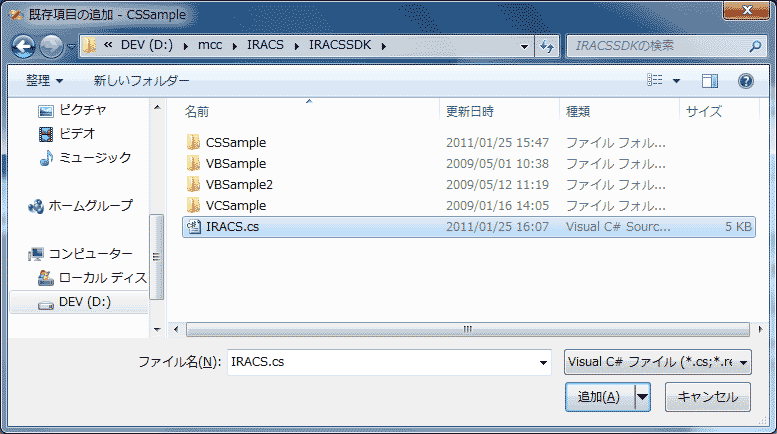
Task: Show hidden path segments via double chevron
Action: coord(108,45)
